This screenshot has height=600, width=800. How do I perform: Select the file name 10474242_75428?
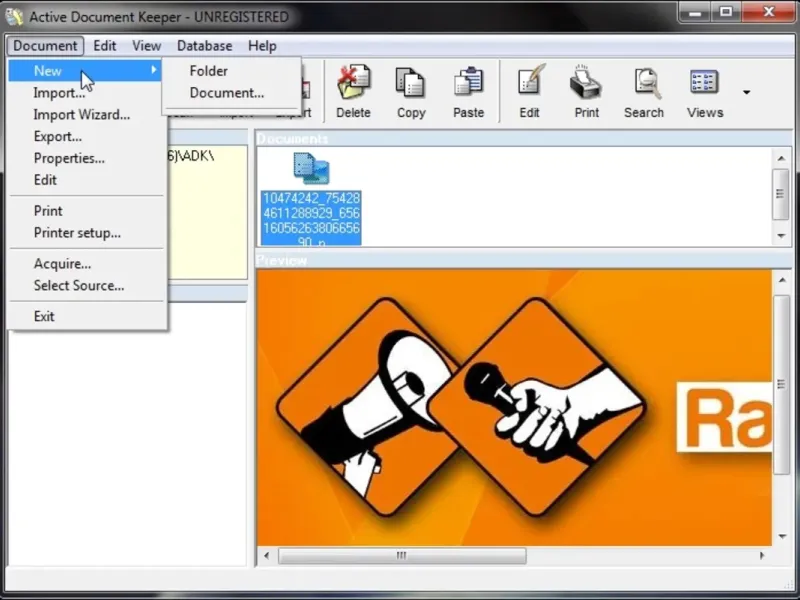point(311,198)
